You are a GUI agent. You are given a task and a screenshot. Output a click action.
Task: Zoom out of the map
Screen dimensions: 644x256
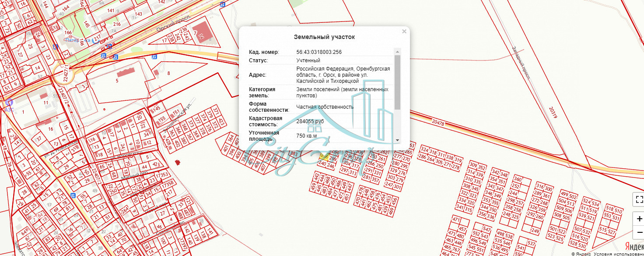point(639,232)
